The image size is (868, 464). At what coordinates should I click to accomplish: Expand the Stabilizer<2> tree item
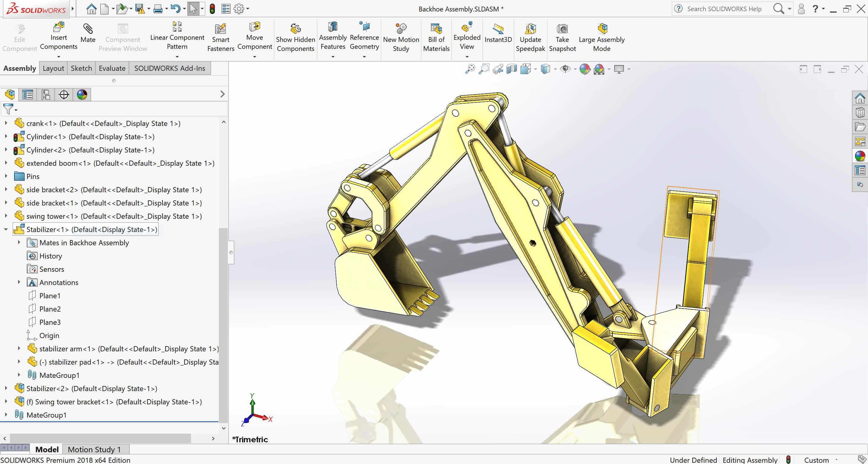pyautogui.click(x=6, y=388)
